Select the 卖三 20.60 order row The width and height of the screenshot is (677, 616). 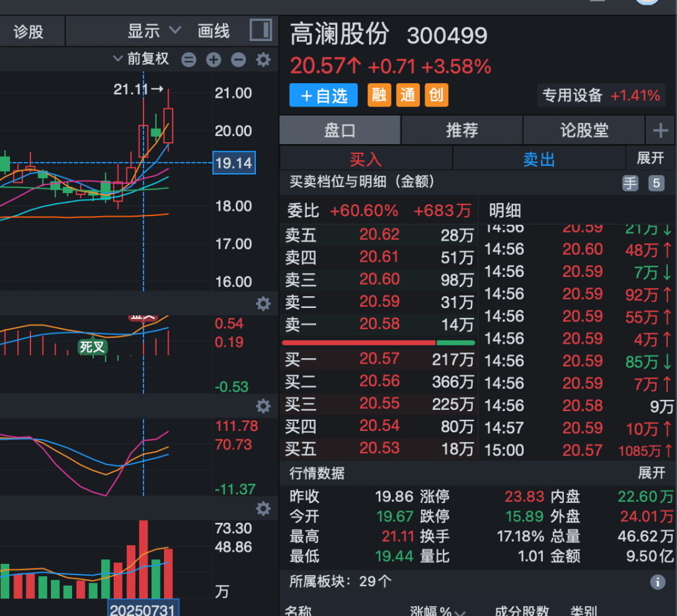(x=379, y=280)
